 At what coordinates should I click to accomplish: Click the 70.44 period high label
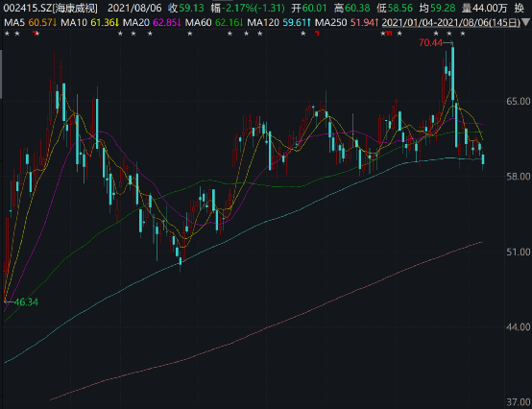point(430,43)
